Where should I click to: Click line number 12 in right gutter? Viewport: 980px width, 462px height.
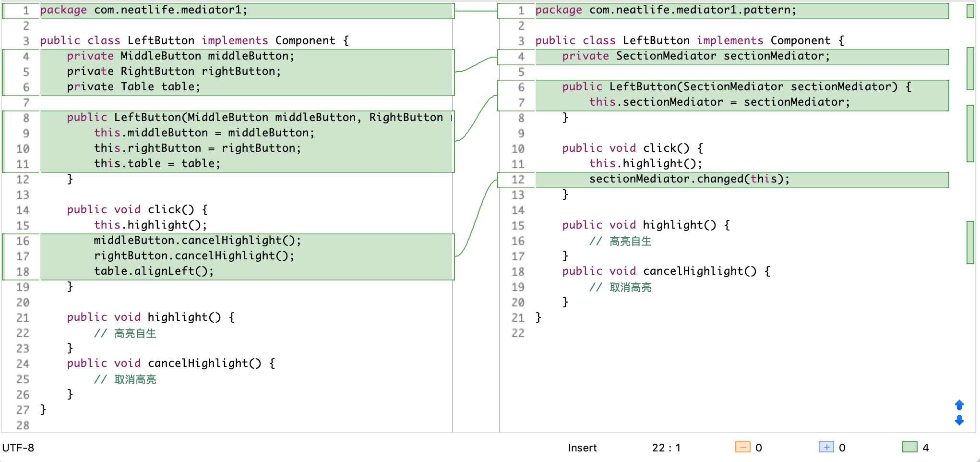[518, 180]
